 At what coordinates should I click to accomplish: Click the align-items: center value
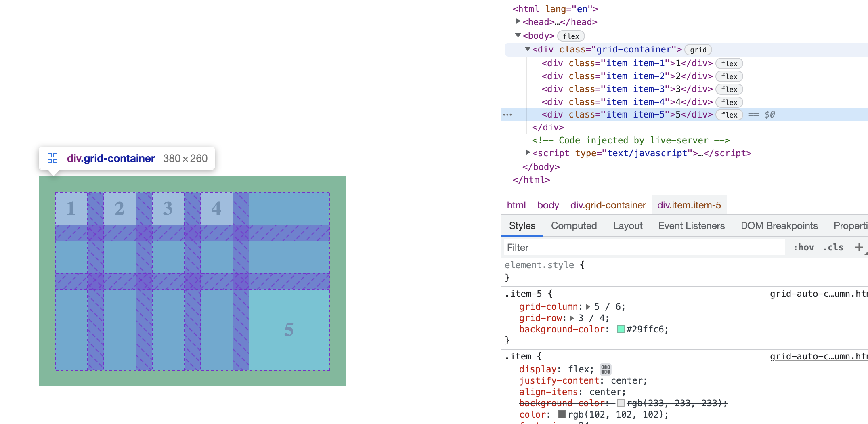606,392
